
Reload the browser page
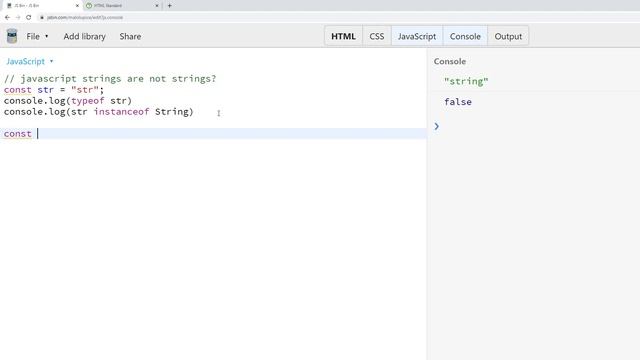click(29, 17)
